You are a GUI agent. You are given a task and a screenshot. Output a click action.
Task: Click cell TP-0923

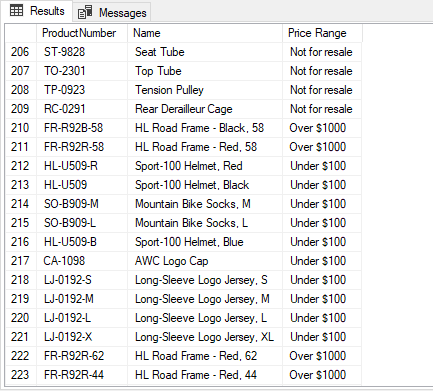pos(82,90)
